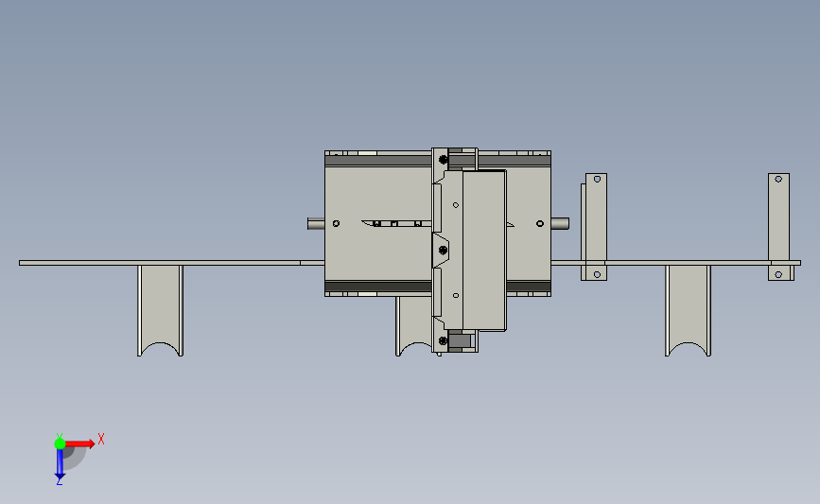Click the red X axis arrow of the triad
820x504 pixels.
pos(79,443)
